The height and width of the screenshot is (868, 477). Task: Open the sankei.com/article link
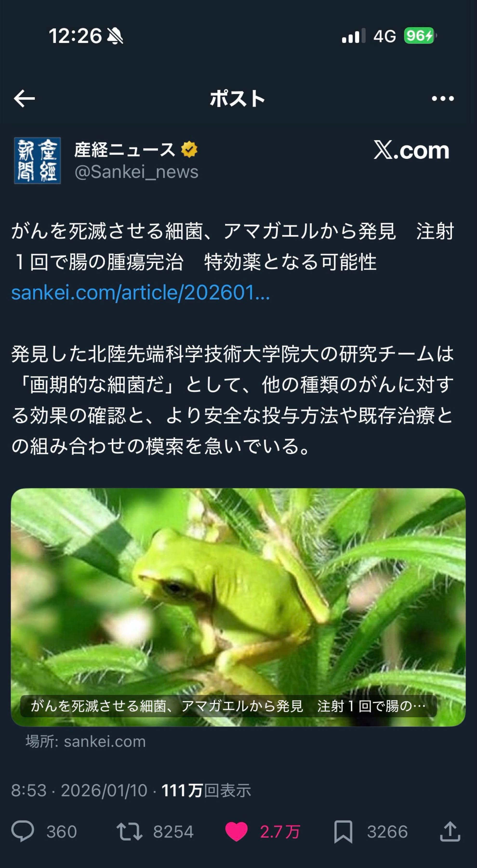[x=141, y=292]
